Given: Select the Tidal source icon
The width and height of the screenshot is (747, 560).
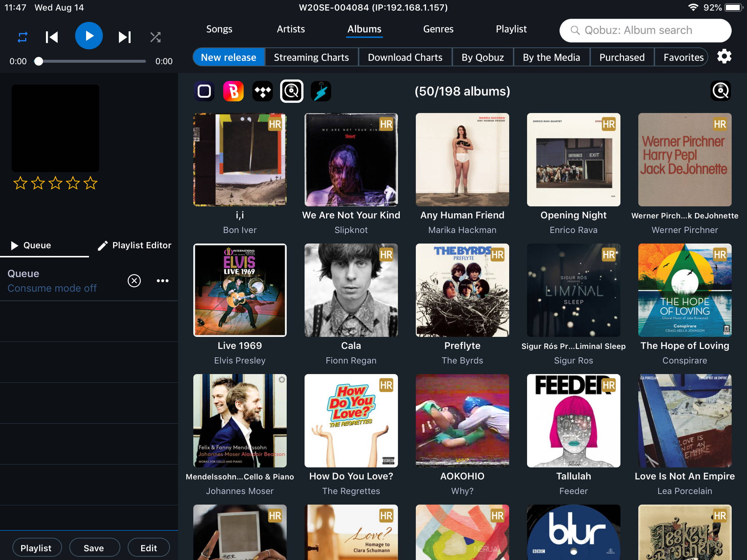Looking at the screenshot, I should (x=263, y=91).
